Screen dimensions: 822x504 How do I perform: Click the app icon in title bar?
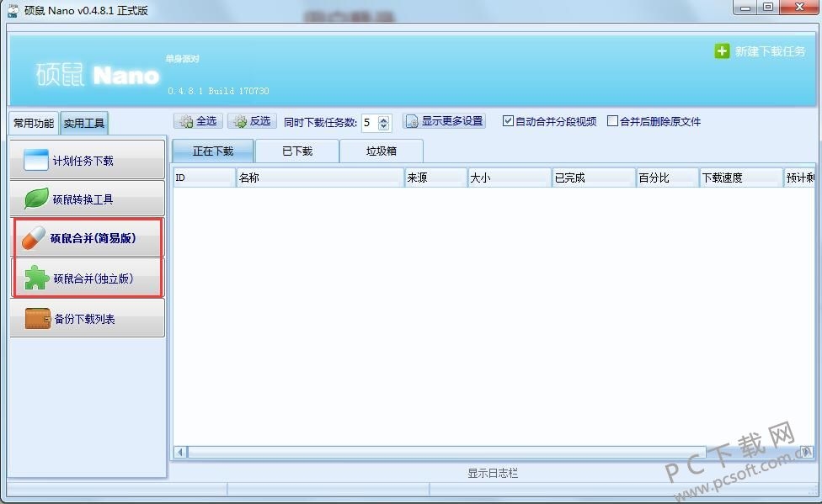tap(13, 10)
